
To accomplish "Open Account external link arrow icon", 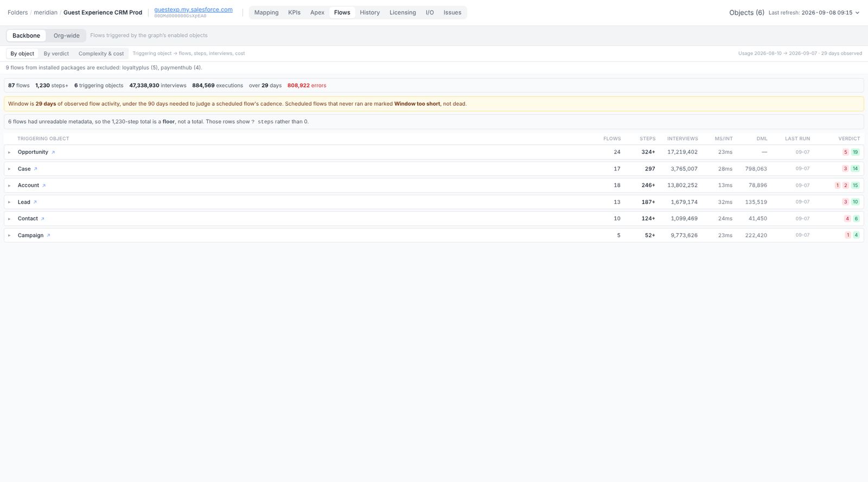I will [44, 186].
